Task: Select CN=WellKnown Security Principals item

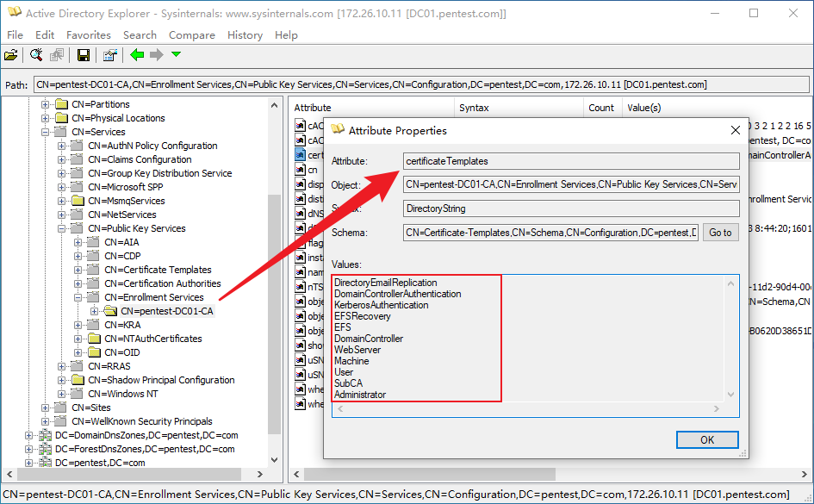Action: [142, 421]
